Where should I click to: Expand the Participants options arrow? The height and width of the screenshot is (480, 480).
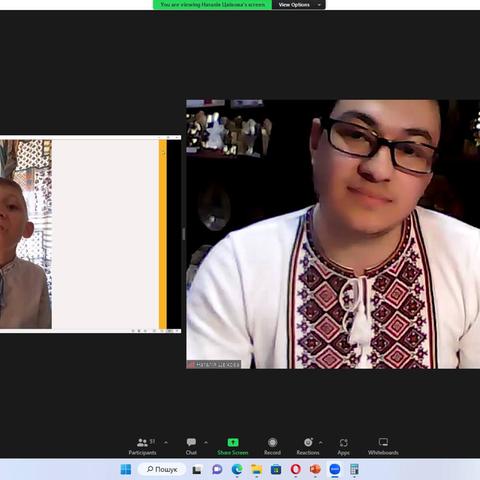(x=166, y=442)
